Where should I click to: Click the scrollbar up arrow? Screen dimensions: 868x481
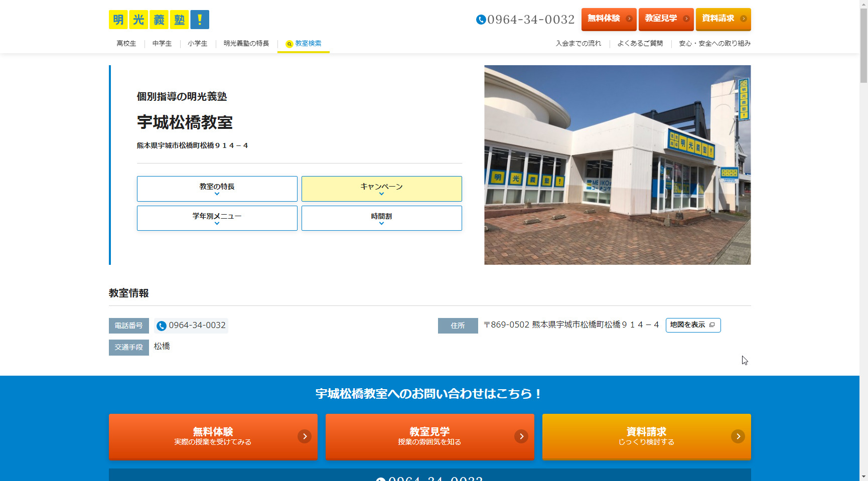coord(863,4)
